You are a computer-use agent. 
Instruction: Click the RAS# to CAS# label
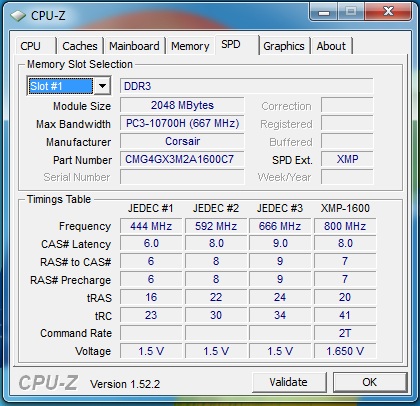point(75,262)
